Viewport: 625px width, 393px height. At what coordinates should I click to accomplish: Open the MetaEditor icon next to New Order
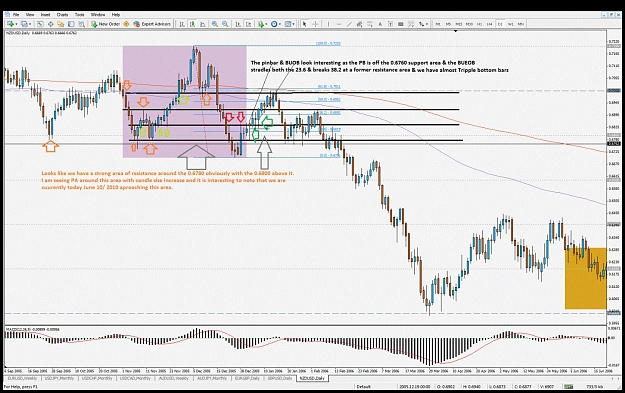[x=126, y=24]
